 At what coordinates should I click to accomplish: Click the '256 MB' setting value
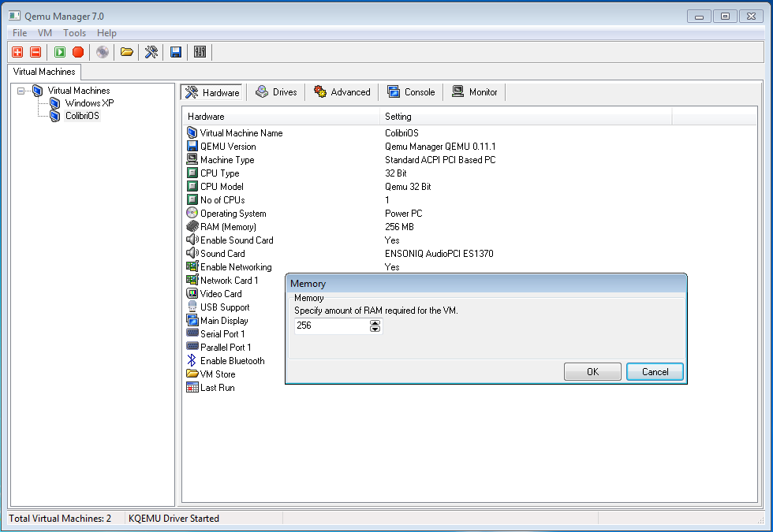pyautogui.click(x=399, y=227)
